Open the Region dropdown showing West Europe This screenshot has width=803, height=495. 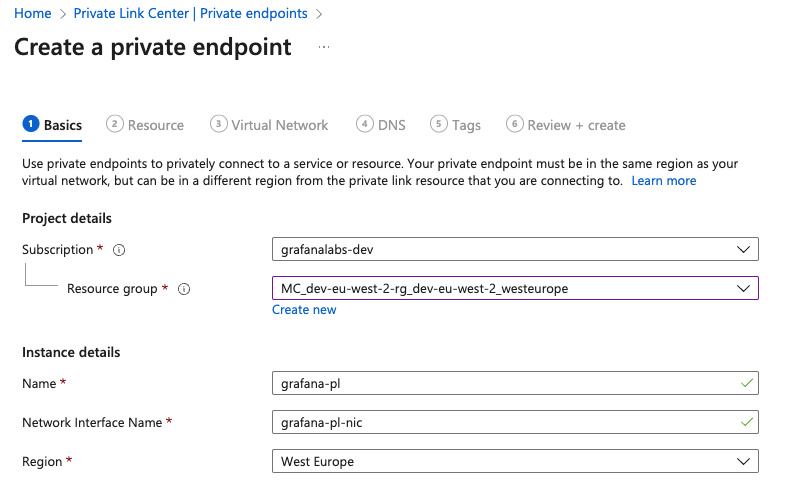(x=514, y=461)
